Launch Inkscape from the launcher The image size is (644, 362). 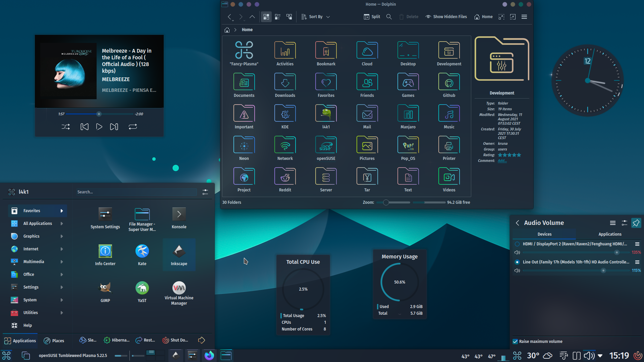point(179,255)
